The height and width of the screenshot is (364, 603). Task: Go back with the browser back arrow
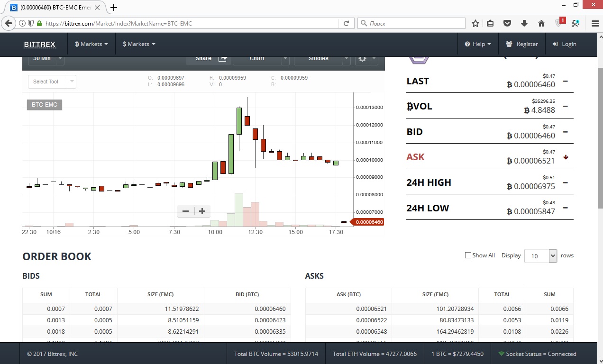(8, 23)
